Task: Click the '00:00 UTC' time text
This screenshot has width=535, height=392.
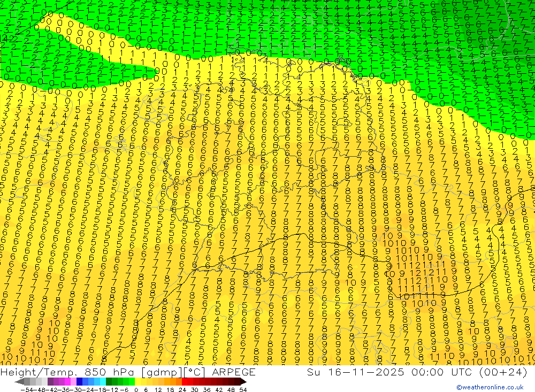Action: [442, 372]
